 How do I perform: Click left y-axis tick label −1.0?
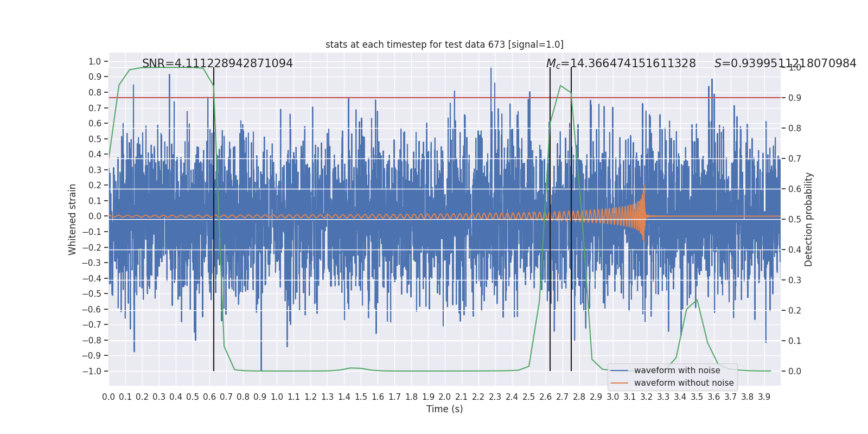92,371
